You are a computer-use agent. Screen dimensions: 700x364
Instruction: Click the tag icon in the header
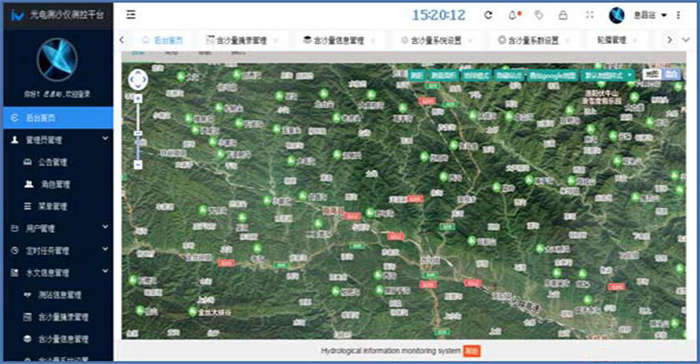pos(539,15)
